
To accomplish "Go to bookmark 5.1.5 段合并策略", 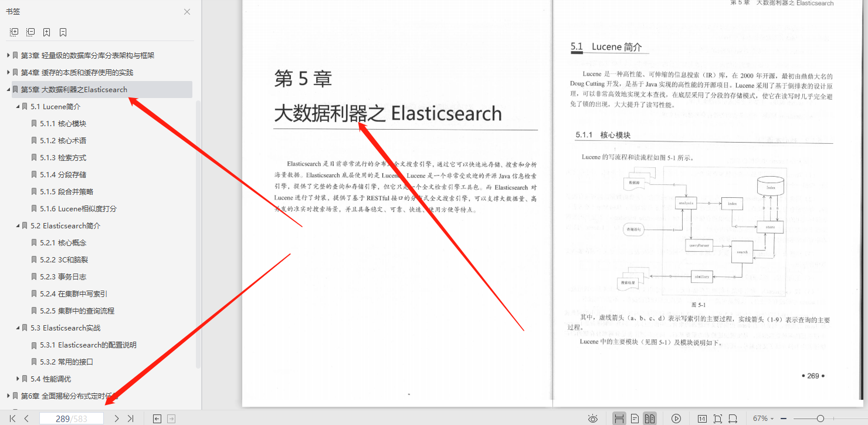I will [x=66, y=191].
